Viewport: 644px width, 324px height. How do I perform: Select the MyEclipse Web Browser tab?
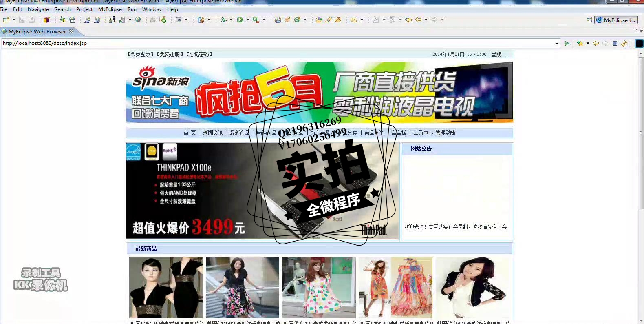pyautogui.click(x=37, y=31)
